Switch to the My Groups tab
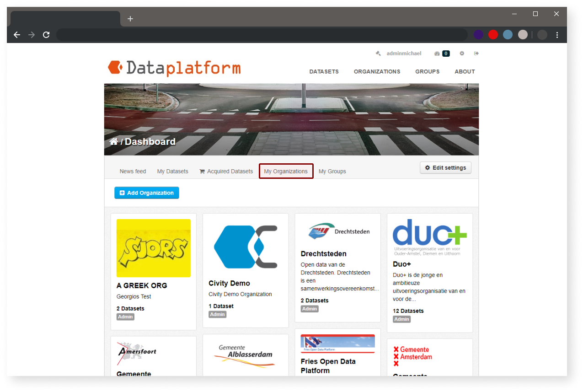The image size is (583, 392). (332, 172)
